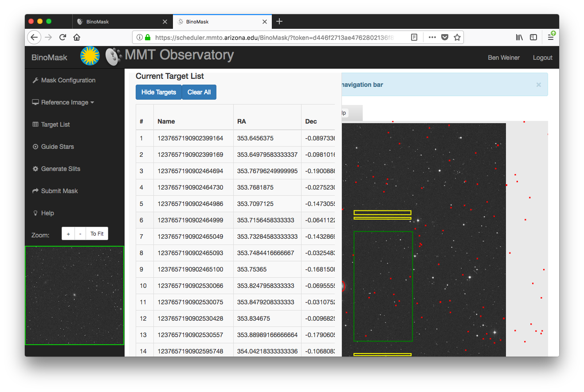The image size is (584, 392).
Task: Click the Help lightbulb icon
Action: tap(35, 213)
